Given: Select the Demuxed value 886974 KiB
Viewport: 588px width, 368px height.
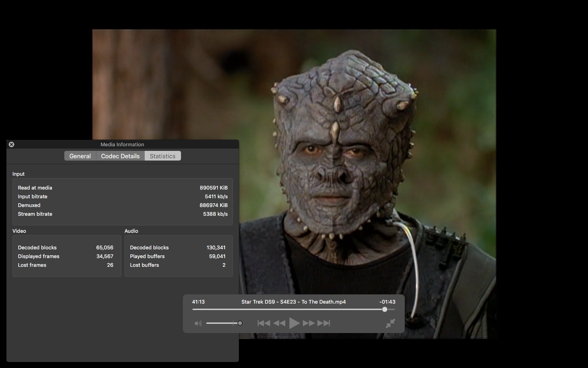Looking at the screenshot, I should pos(214,205).
